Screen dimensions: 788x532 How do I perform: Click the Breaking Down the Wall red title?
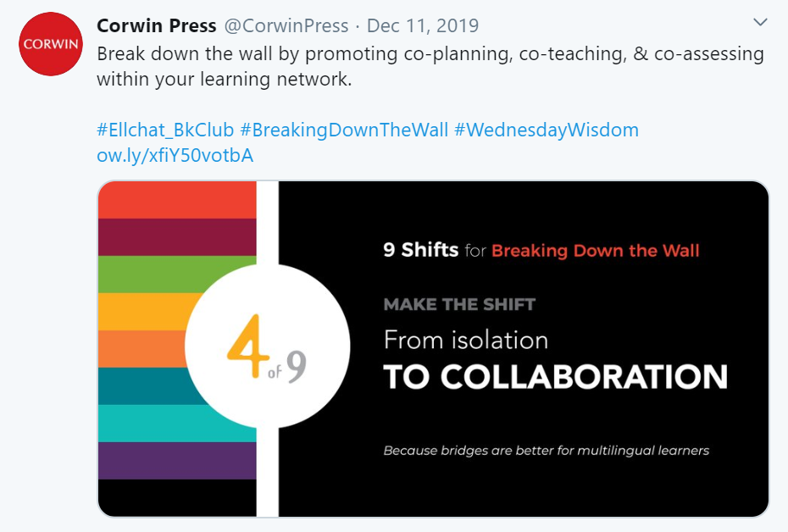pos(595,250)
